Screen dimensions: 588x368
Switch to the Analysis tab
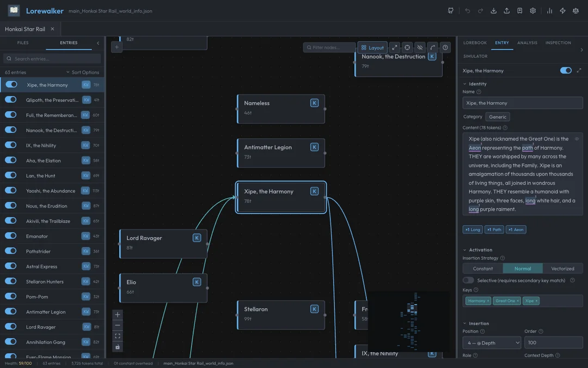pos(527,43)
